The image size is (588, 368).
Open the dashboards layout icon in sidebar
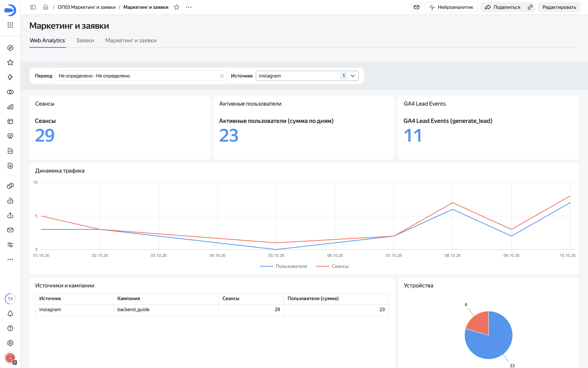pos(10,121)
